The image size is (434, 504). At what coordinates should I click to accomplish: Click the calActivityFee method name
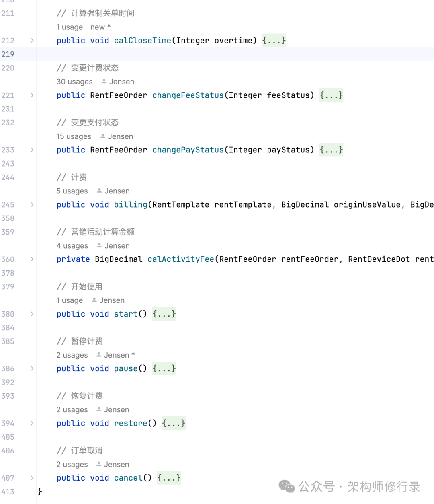(x=181, y=259)
